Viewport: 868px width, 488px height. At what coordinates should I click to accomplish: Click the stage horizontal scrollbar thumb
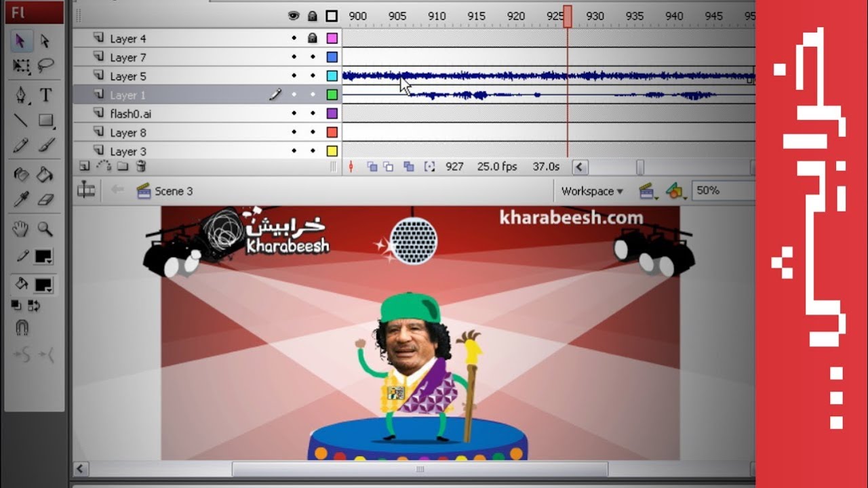[420, 469]
